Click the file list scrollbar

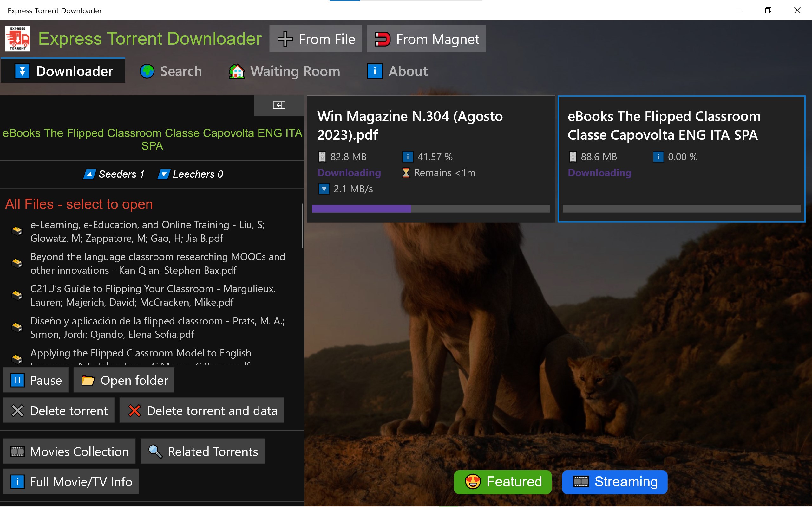pyautogui.click(x=303, y=226)
